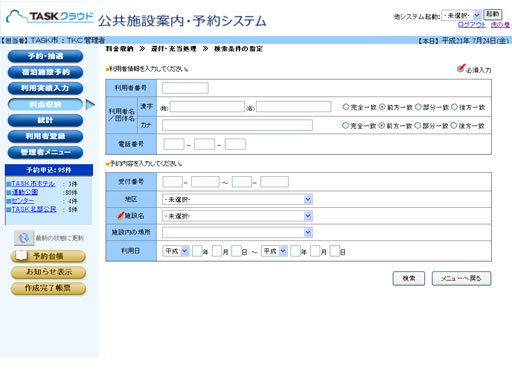Click the end date 年 field
This screenshot has height=384, width=512.
[x=296, y=251]
